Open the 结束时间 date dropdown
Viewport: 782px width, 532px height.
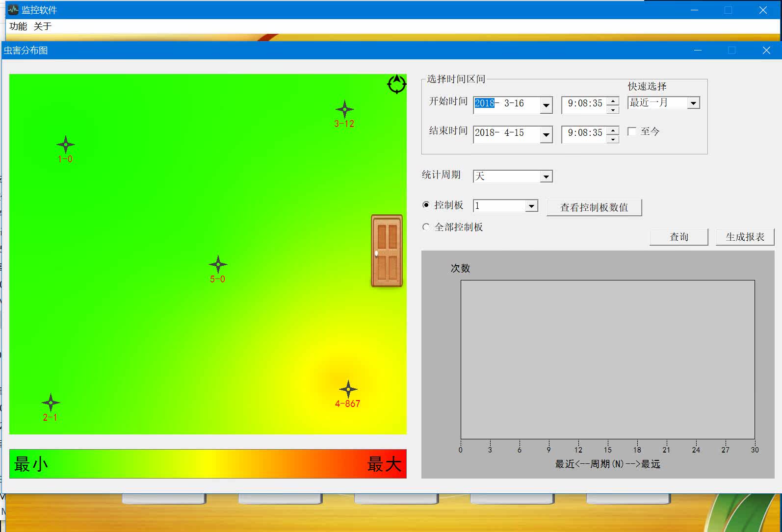coord(546,134)
